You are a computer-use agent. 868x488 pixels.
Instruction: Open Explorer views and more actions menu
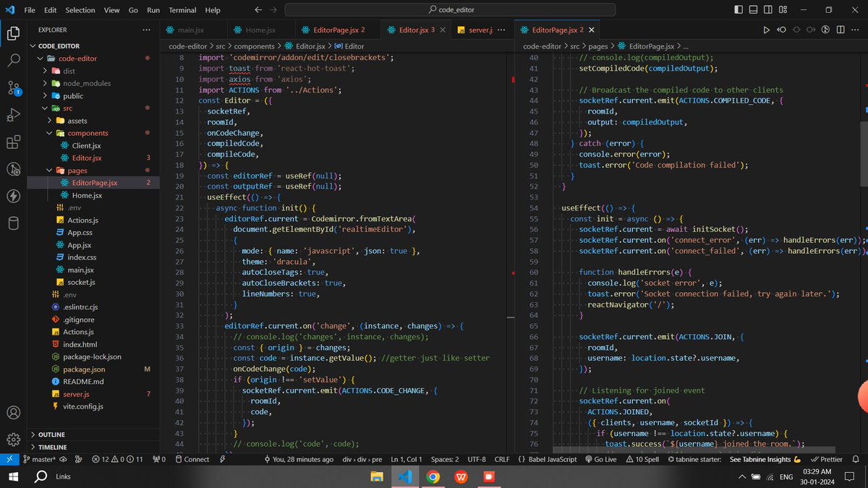[147, 30]
